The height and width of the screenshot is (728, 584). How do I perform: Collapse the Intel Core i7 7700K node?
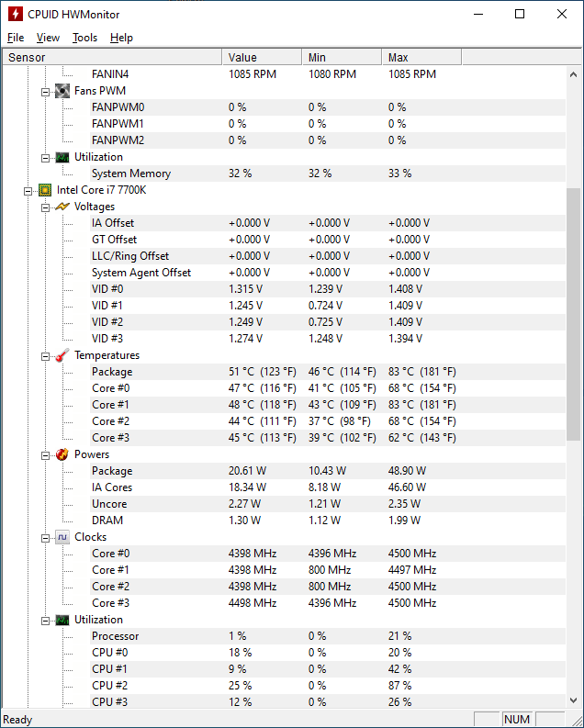click(28, 191)
